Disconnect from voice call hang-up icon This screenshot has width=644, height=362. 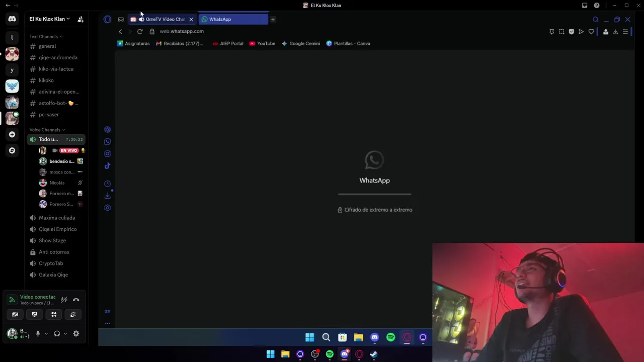pyautogui.click(x=76, y=300)
